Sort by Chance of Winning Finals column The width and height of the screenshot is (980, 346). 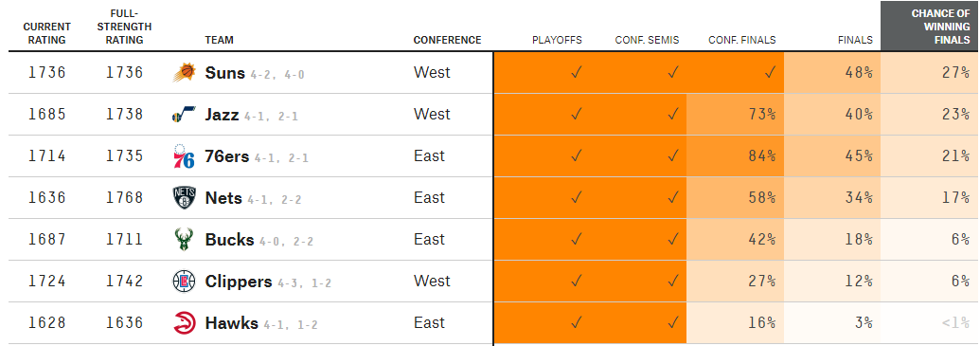[930, 27]
